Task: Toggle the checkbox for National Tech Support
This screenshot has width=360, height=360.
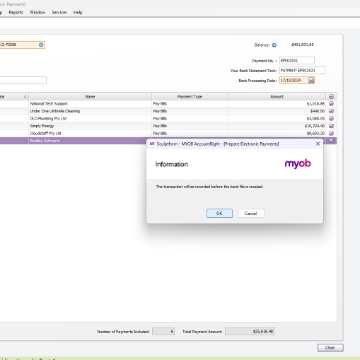Action: tap(331, 104)
